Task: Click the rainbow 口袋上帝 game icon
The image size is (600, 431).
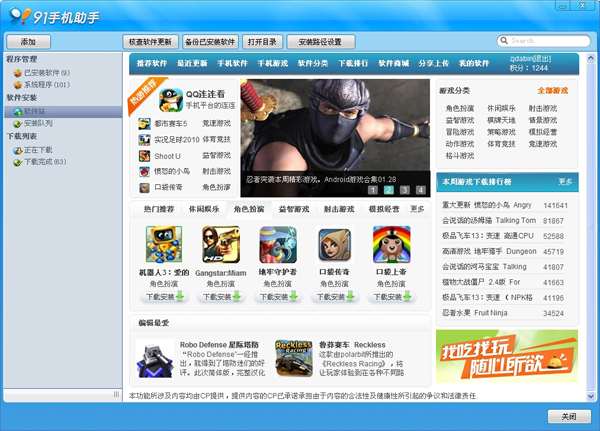Action: pyautogui.click(x=392, y=245)
